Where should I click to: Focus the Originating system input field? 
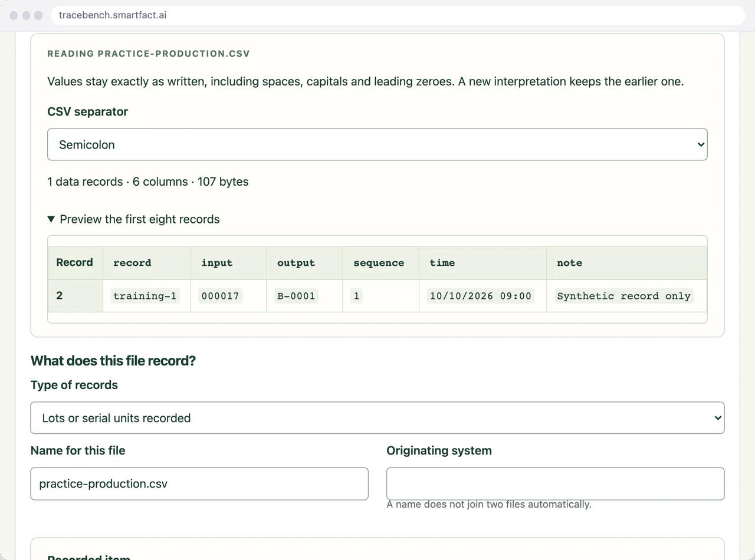555,484
